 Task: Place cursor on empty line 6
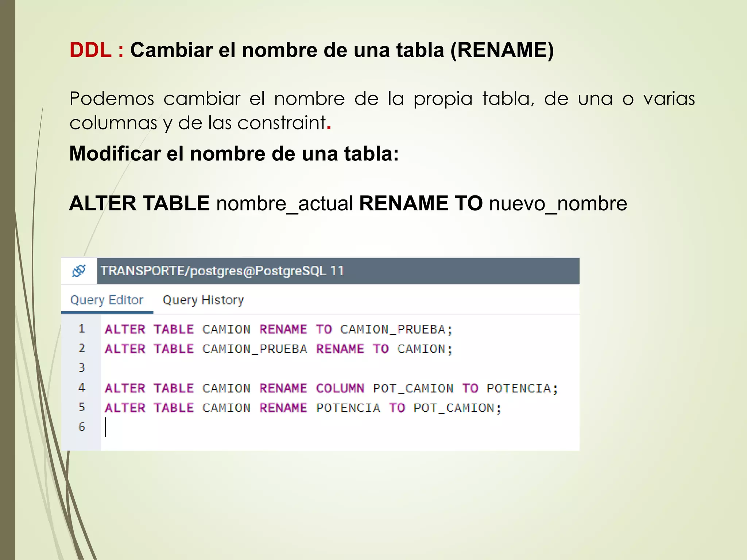click(x=339, y=427)
